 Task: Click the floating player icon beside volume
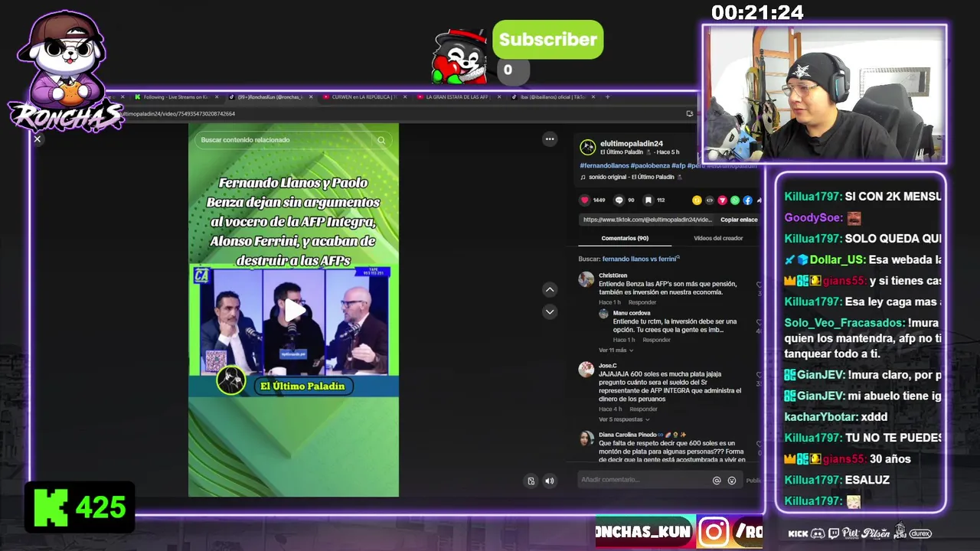[531, 481]
